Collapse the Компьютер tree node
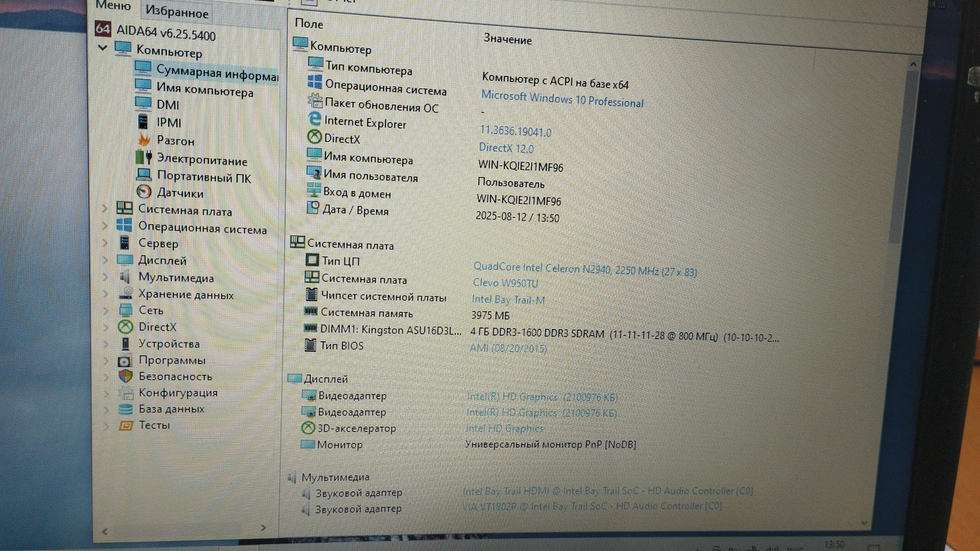The image size is (980, 551). (103, 48)
